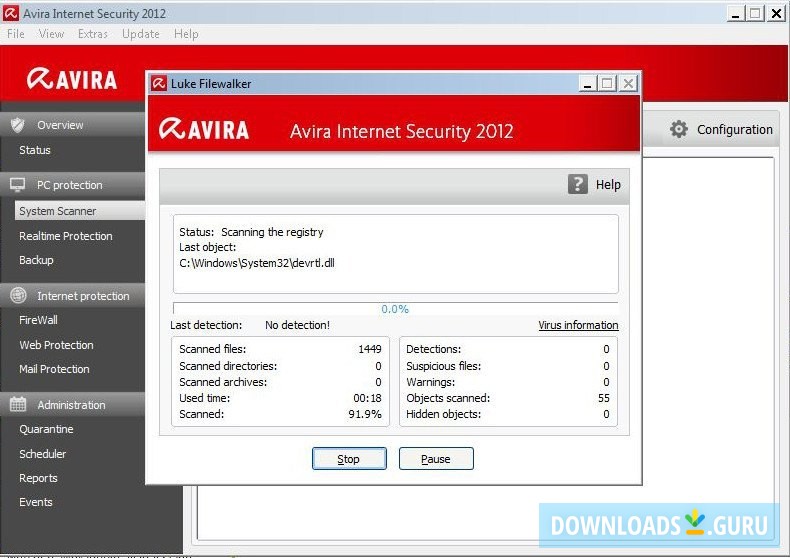Click the Help question mark icon

pos(578,184)
